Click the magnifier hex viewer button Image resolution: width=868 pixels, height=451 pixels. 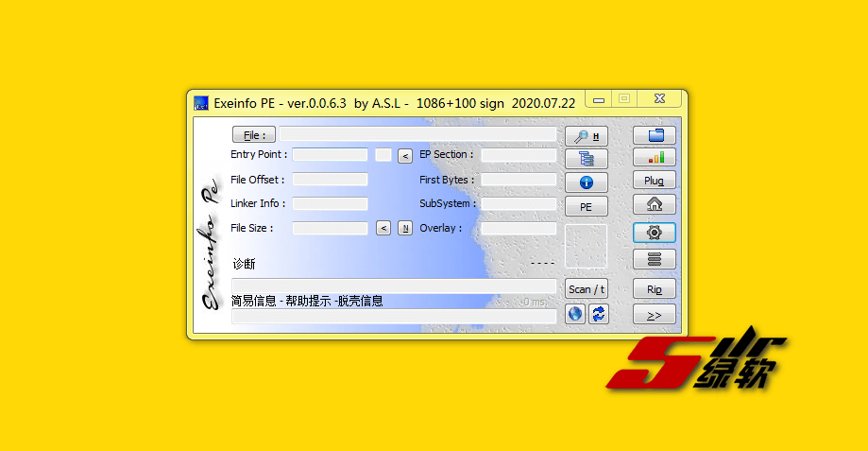[586, 136]
